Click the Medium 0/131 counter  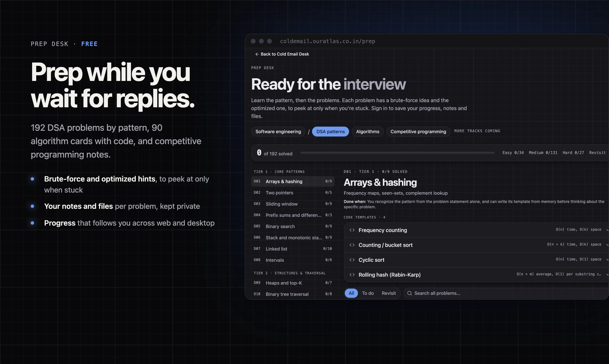click(x=543, y=153)
